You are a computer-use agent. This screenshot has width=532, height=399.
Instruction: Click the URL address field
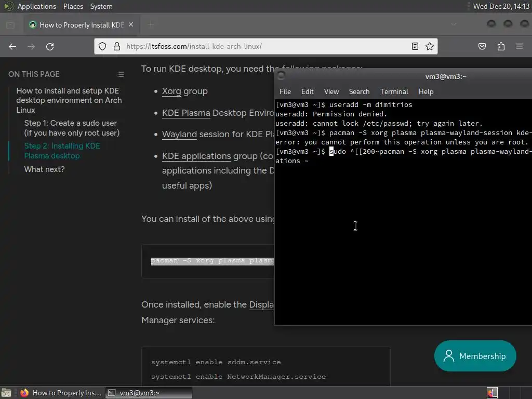(264, 46)
